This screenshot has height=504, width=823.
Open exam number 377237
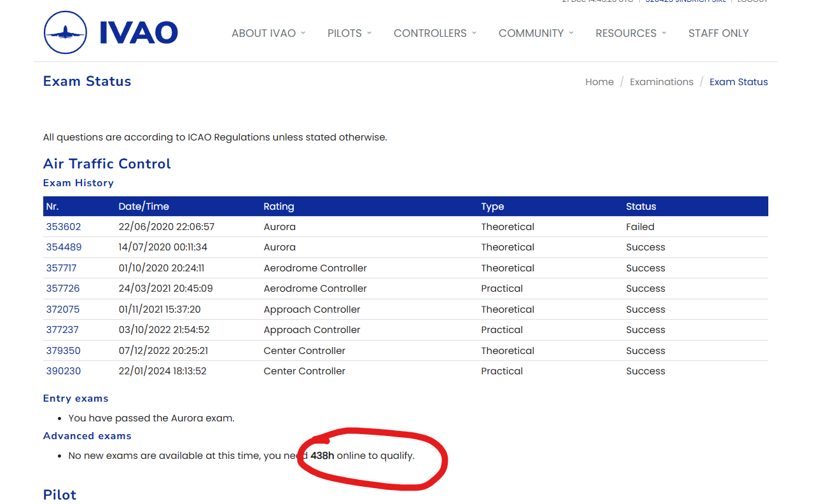62,330
